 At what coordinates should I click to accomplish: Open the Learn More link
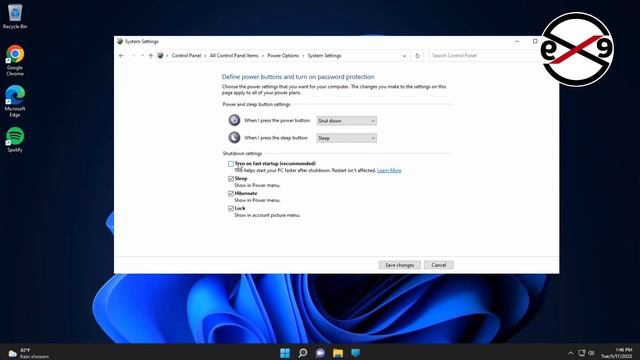[x=389, y=170]
